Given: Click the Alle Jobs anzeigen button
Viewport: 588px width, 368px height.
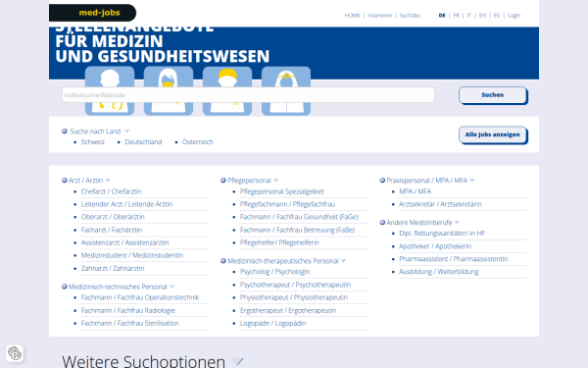Looking at the screenshot, I should pos(493,134).
